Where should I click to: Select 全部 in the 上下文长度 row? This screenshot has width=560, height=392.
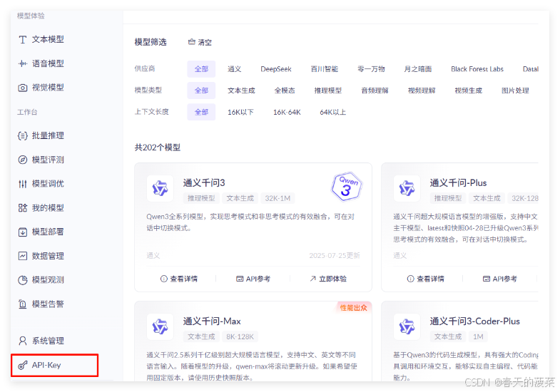click(201, 112)
